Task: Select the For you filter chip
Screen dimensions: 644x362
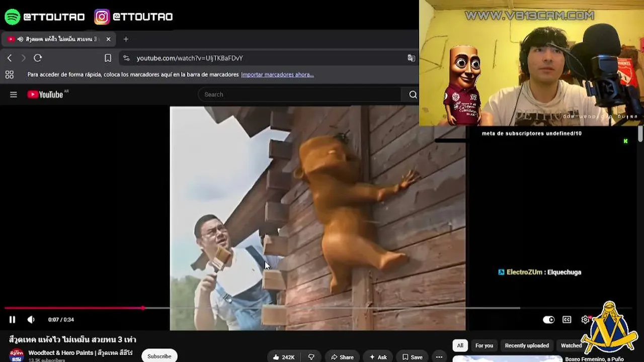Action: click(484, 345)
